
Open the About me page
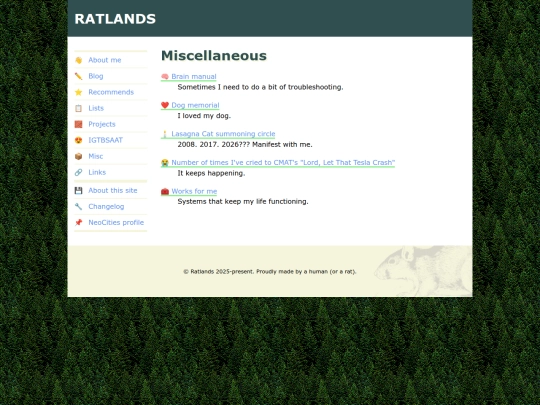tap(105, 60)
